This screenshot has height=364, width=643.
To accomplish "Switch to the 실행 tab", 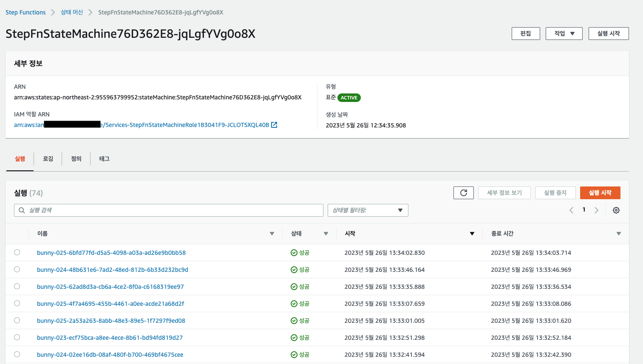I will 20,159.
